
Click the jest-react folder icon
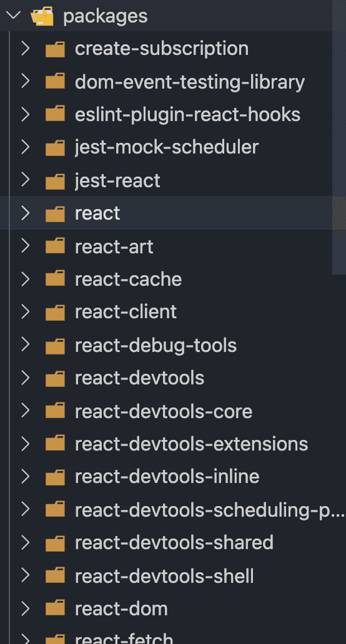55,181
